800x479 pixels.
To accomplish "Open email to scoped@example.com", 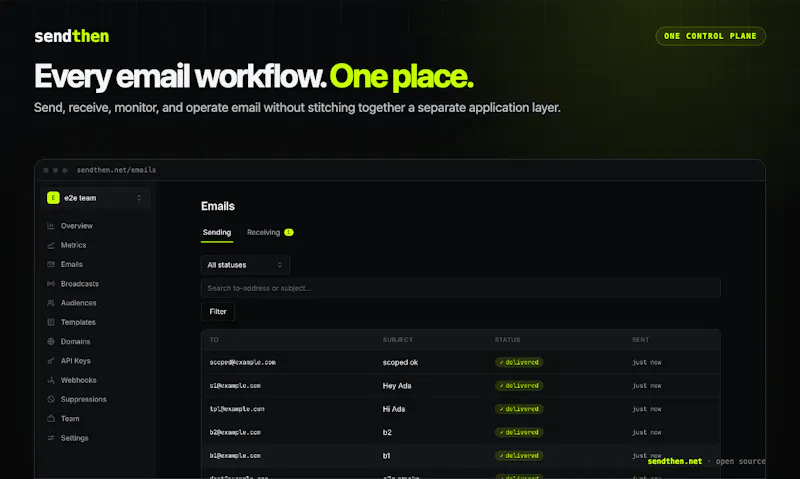I will click(242, 362).
